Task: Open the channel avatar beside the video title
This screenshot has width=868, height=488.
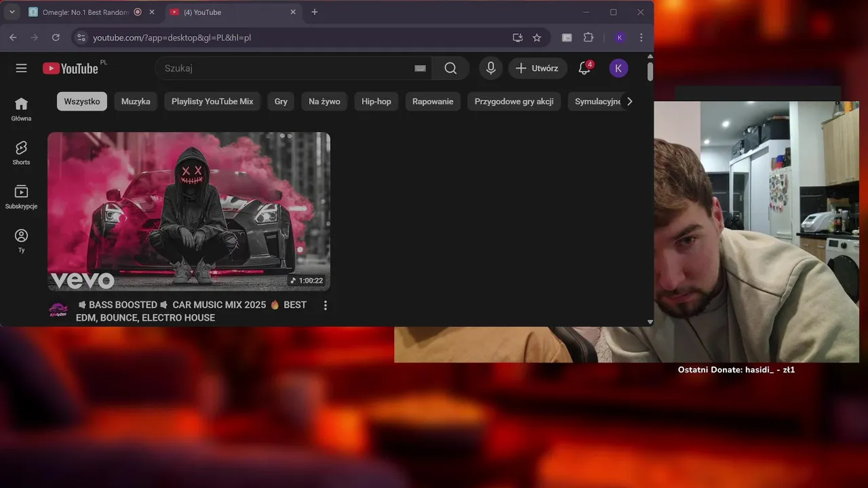Action: pyautogui.click(x=58, y=311)
